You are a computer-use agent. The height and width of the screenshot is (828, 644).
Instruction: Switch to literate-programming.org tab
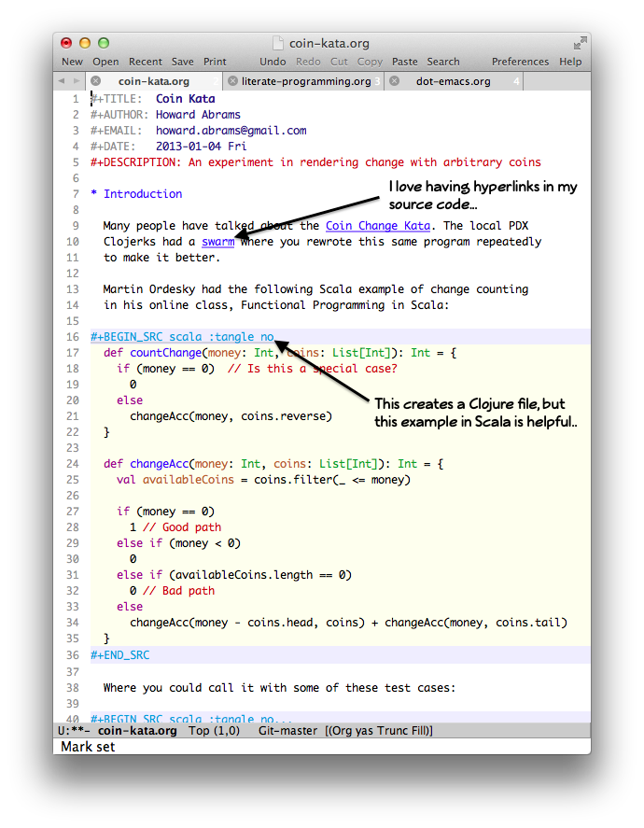coord(306,81)
